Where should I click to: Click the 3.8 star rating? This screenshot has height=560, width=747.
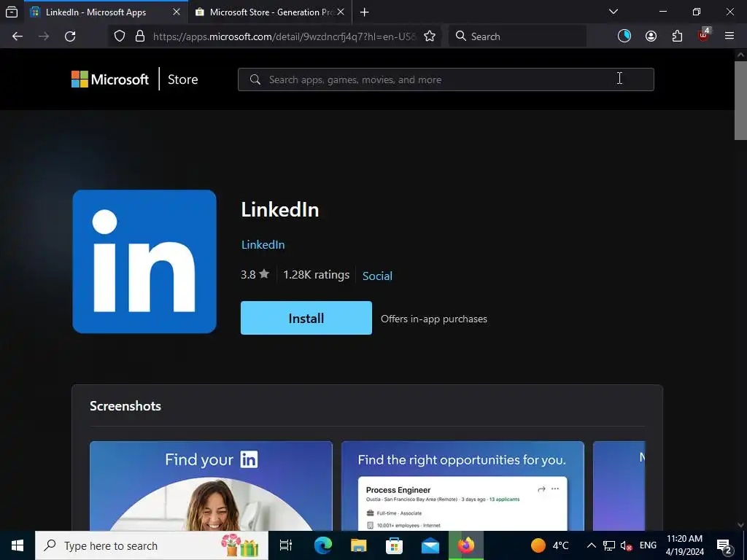click(x=255, y=274)
